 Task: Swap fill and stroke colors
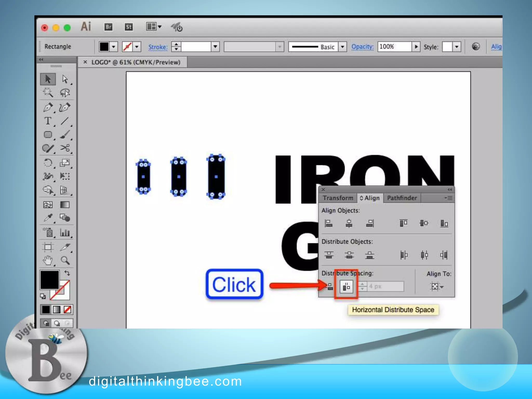67,273
